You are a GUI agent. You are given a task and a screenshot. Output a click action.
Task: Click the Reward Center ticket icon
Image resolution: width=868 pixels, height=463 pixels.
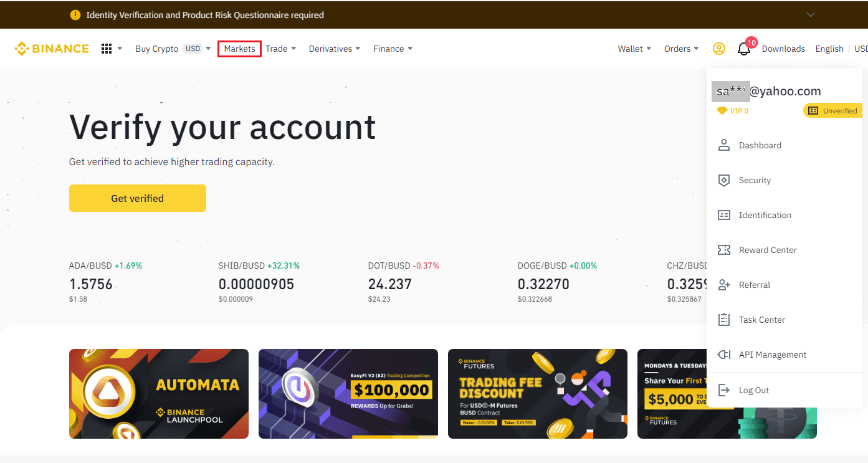[x=724, y=250]
